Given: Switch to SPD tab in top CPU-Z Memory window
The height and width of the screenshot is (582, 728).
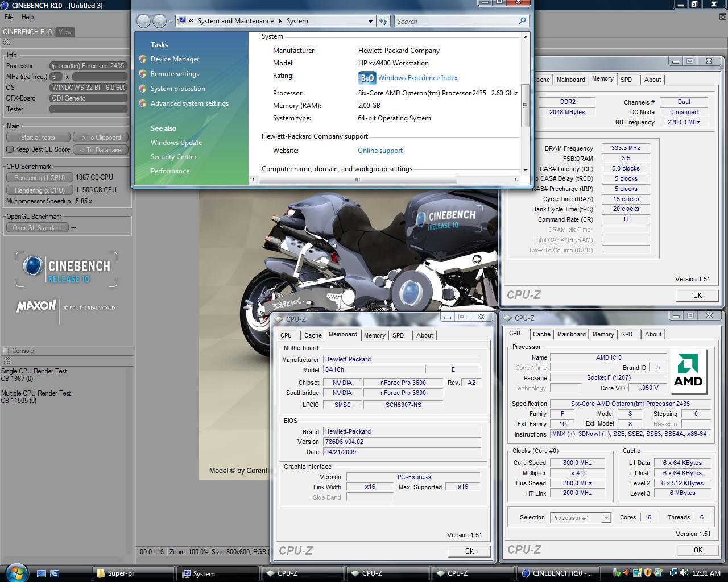Looking at the screenshot, I should [x=626, y=80].
